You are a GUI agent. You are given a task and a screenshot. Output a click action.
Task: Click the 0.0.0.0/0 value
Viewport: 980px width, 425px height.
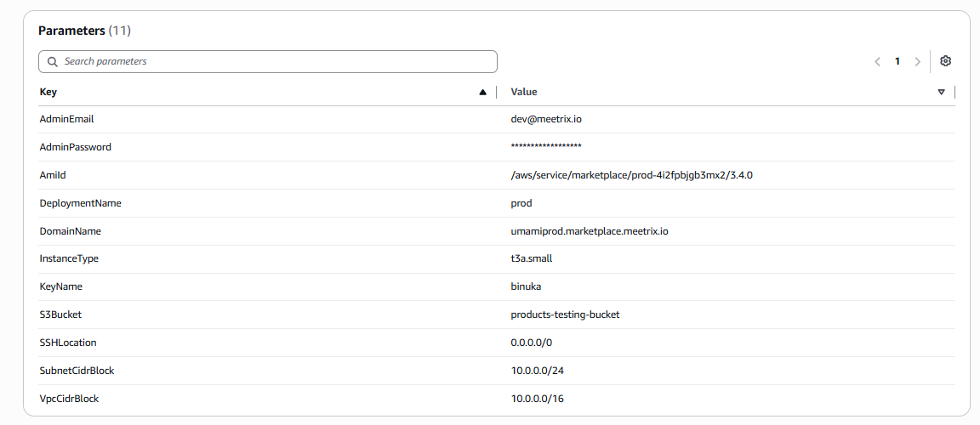(x=531, y=342)
